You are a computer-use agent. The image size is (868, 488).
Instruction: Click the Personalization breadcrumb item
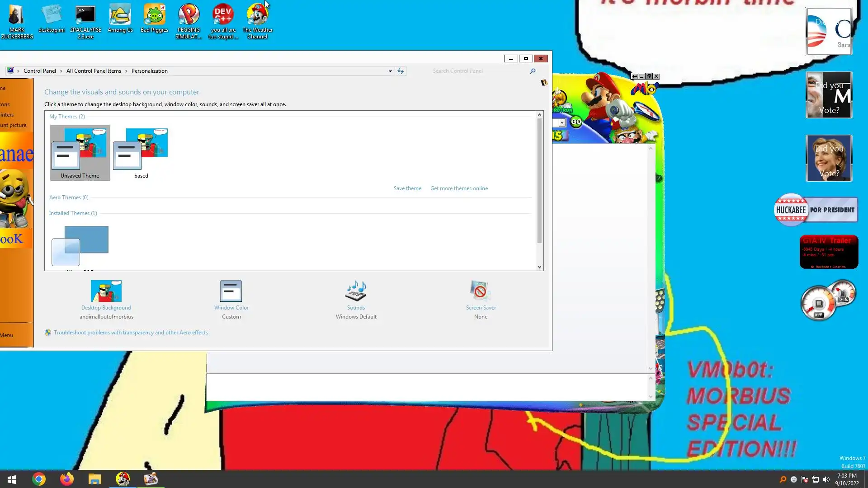click(x=149, y=71)
